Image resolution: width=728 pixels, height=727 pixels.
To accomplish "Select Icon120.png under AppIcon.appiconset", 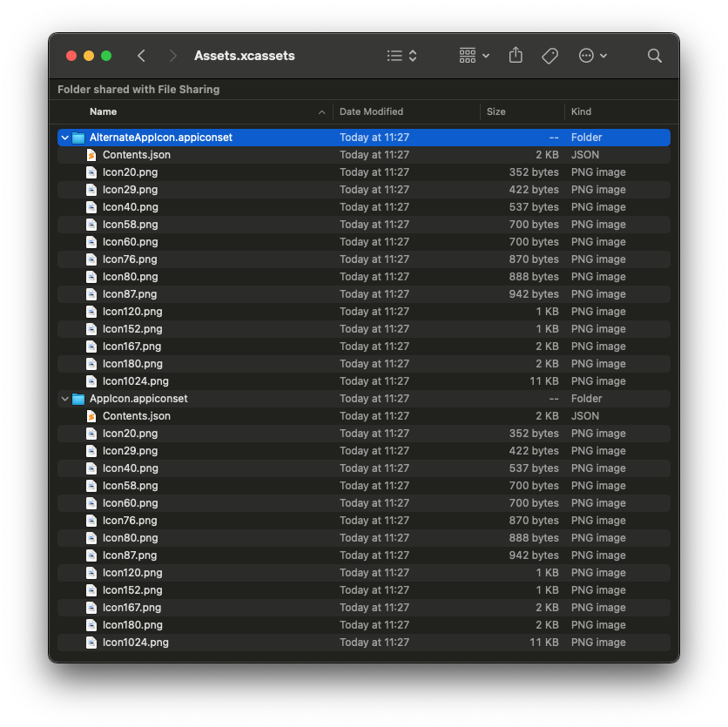I will [x=364, y=573].
